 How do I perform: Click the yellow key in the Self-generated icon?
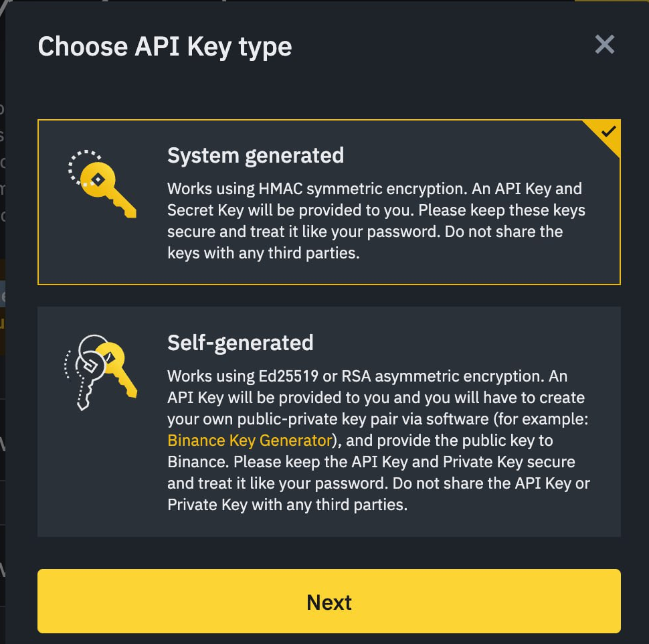(118, 369)
